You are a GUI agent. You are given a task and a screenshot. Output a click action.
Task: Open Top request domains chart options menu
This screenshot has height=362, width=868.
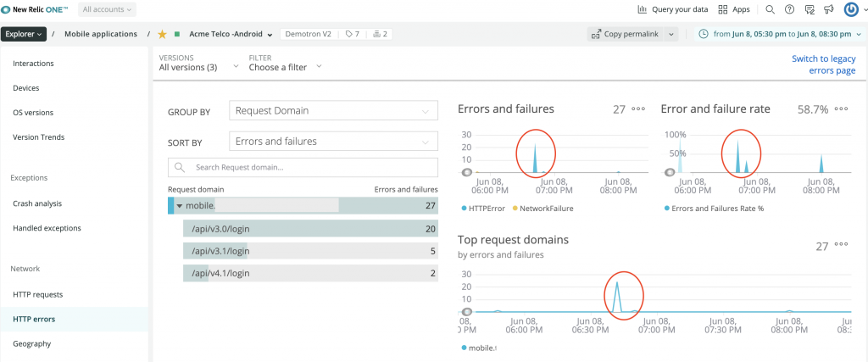[x=842, y=244]
